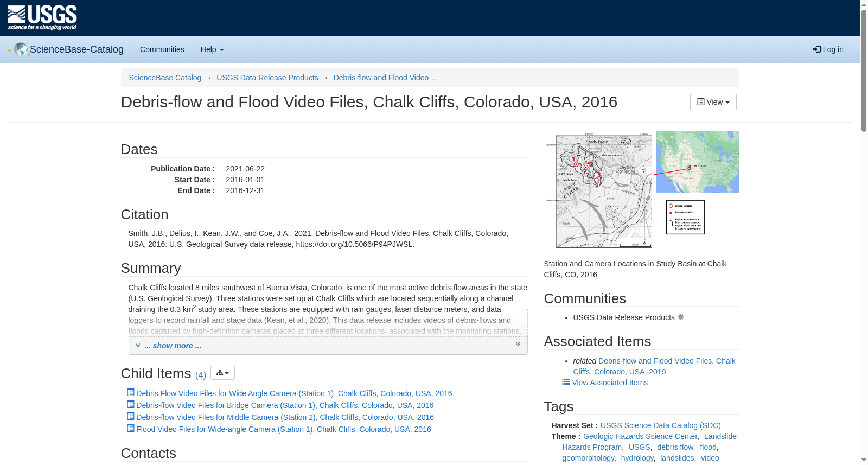
Task: Expand the Help dropdown menu
Action: [x=212, y=49]
